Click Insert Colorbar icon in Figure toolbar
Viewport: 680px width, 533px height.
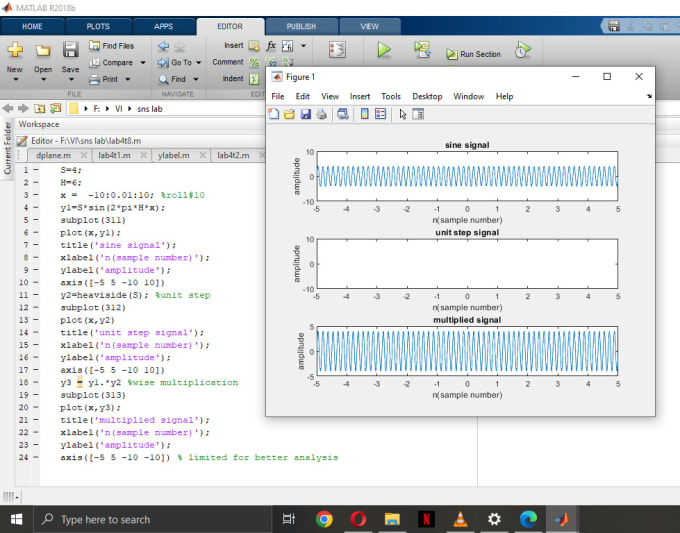click(x=365, y=114)
